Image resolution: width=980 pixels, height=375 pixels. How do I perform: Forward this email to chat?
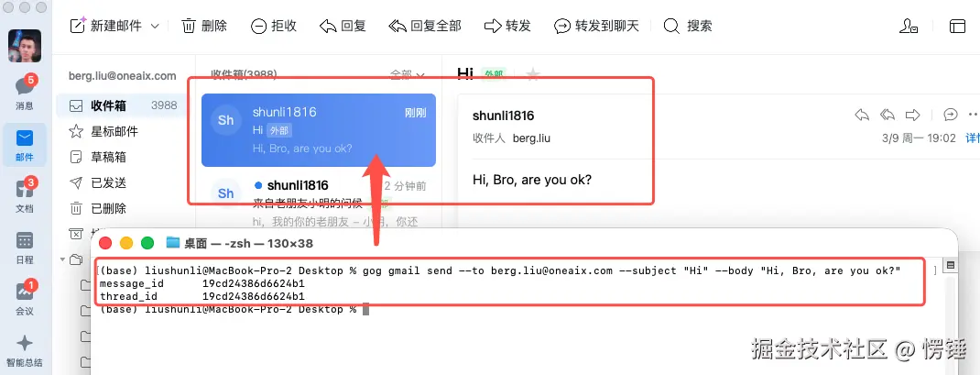pos(596,26)
